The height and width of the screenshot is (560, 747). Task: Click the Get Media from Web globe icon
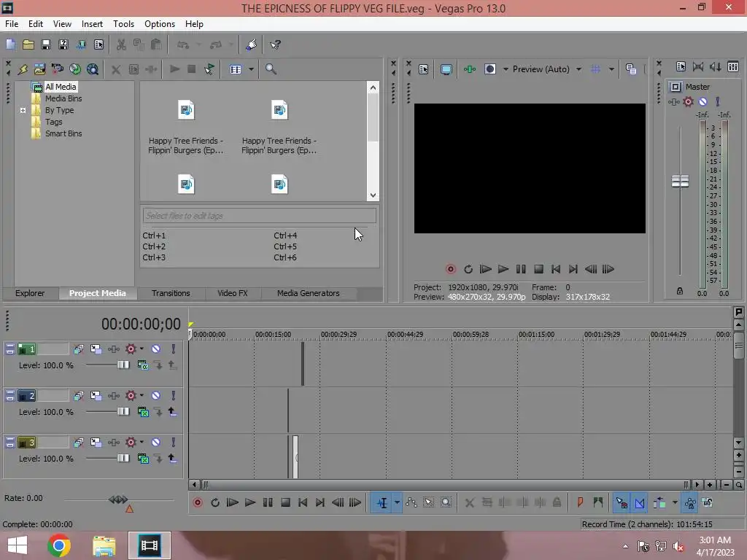point(75,69)
